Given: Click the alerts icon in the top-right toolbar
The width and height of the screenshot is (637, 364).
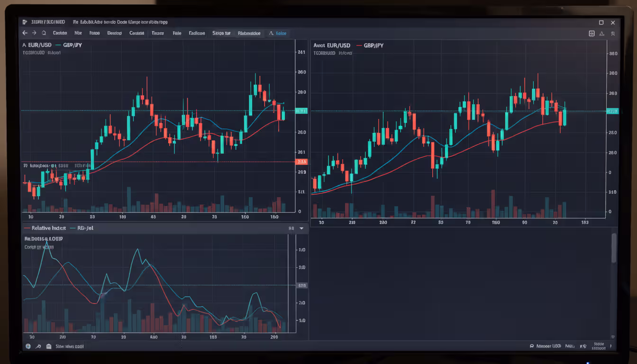Looking at the screenshot, I should pos(602,33).
